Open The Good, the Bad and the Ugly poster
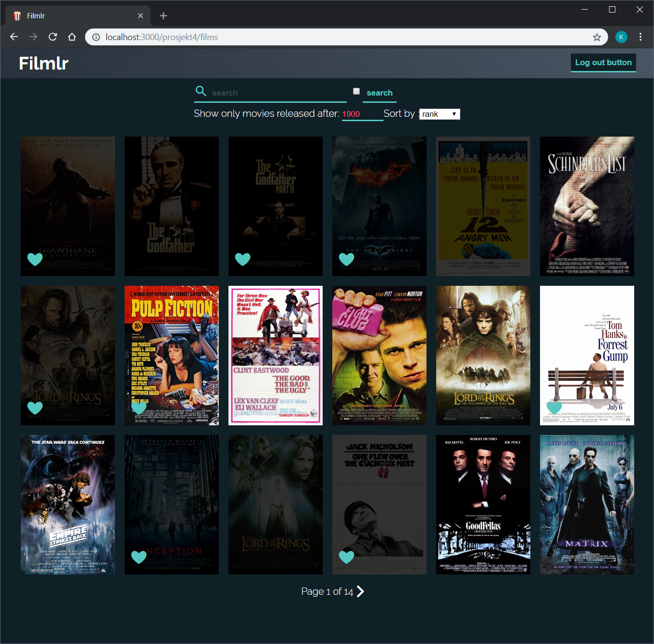654x644 pixels. [x=275, y=355]
